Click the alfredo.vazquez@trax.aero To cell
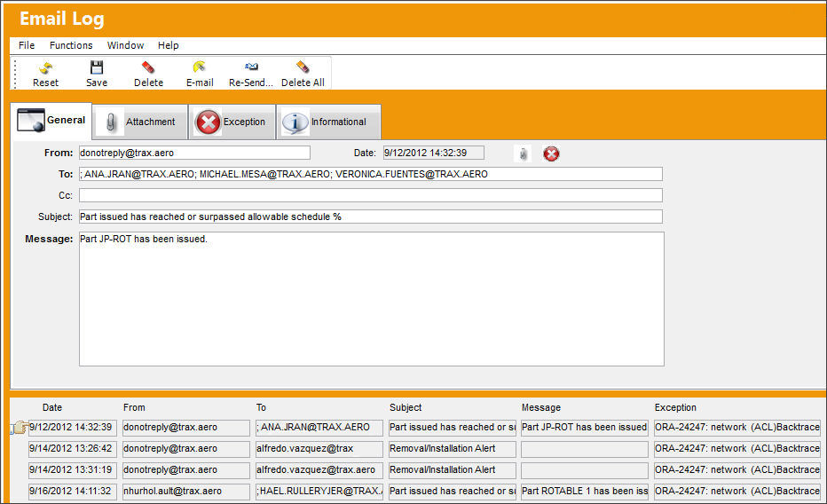 click(x=319, y=470)
